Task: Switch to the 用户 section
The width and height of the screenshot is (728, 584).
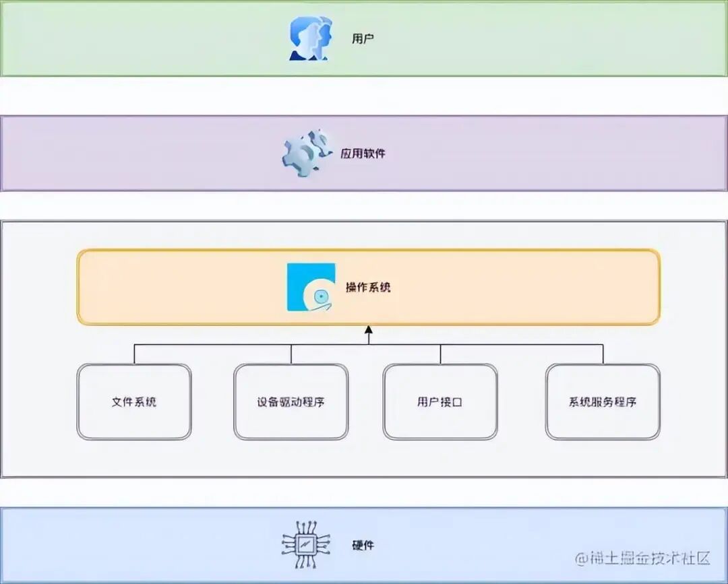Action: 362,38
